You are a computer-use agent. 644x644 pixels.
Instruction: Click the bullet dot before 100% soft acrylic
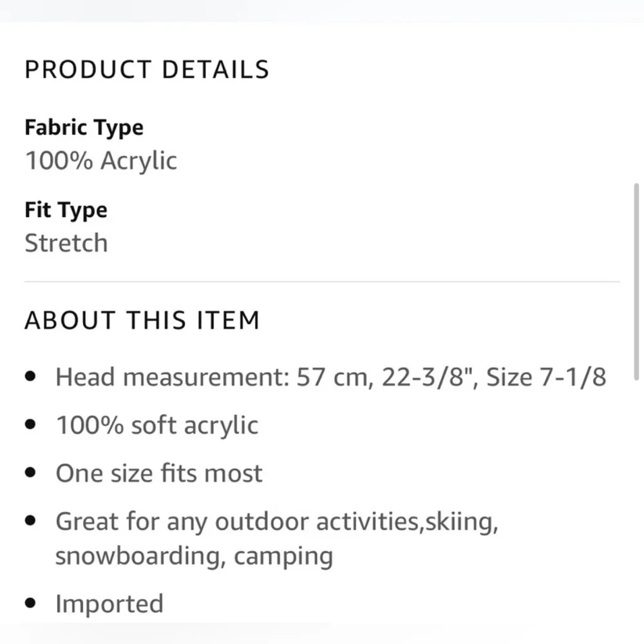[x=31, y=425]
